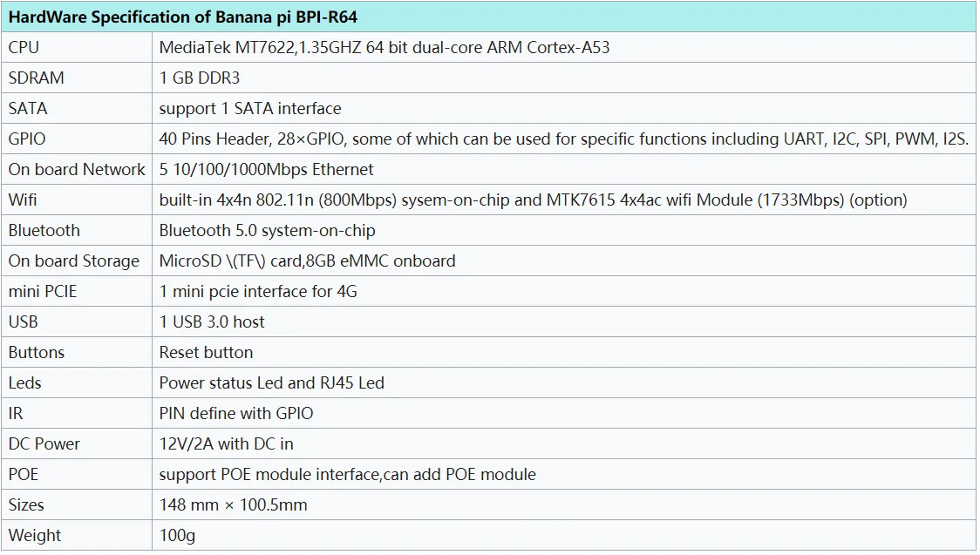The image size is (980, 555).
Task: Click 'Power status Led and RJ45 Led'
Action: pos(272,382)
